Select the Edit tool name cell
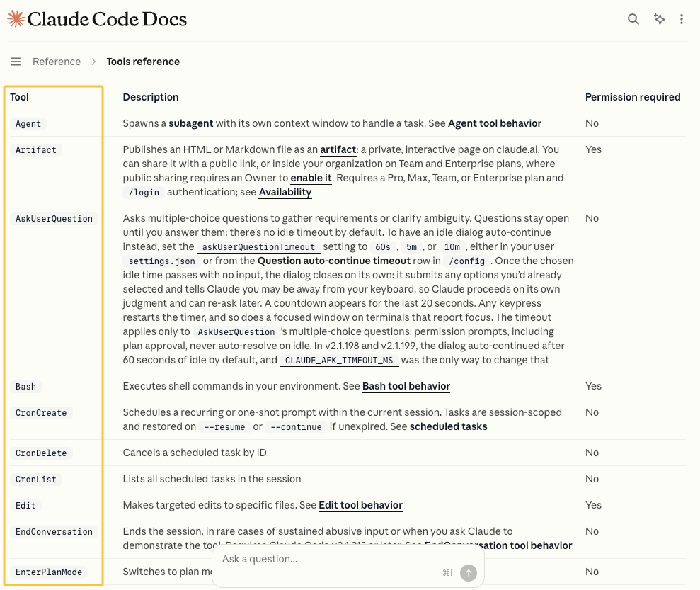 tap(25, 506)
